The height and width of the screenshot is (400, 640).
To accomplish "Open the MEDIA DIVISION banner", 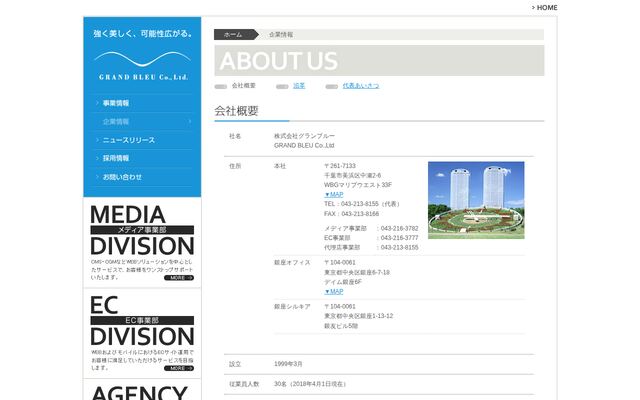I will coord(142,242).
